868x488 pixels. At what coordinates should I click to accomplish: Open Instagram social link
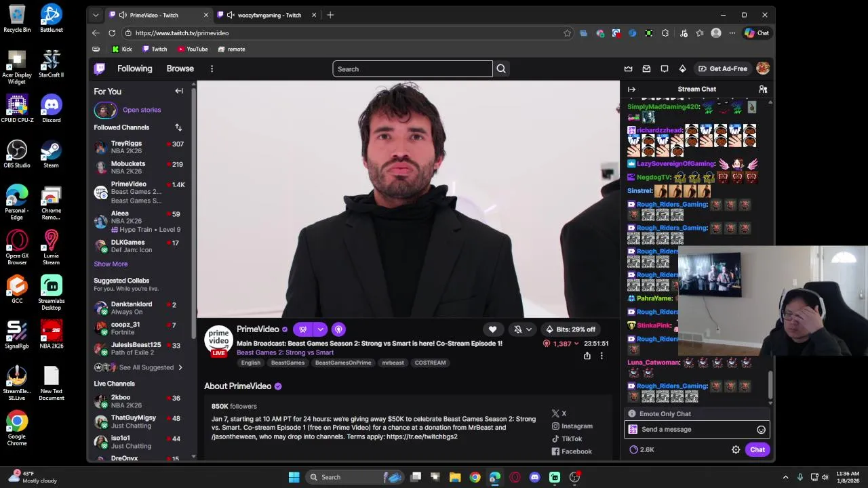572,426
